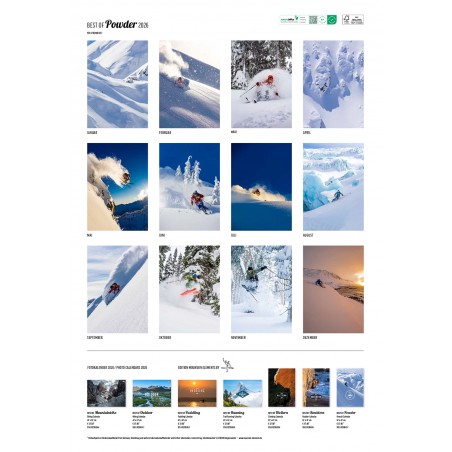The height and width of the screenshot is (452, 452).
Task: Click the Mountainbike calendar title text
Action: pyautogui.click(x=105, y=413)
